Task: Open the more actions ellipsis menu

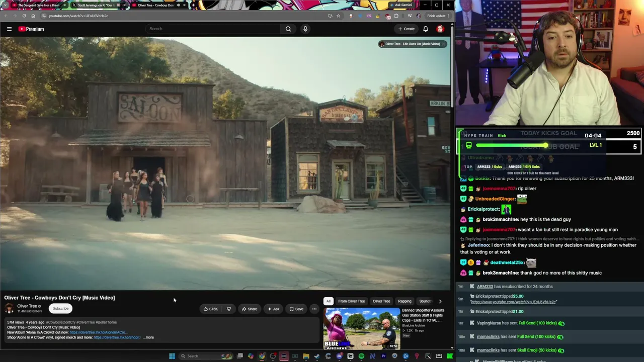Action: coord(314,309)
